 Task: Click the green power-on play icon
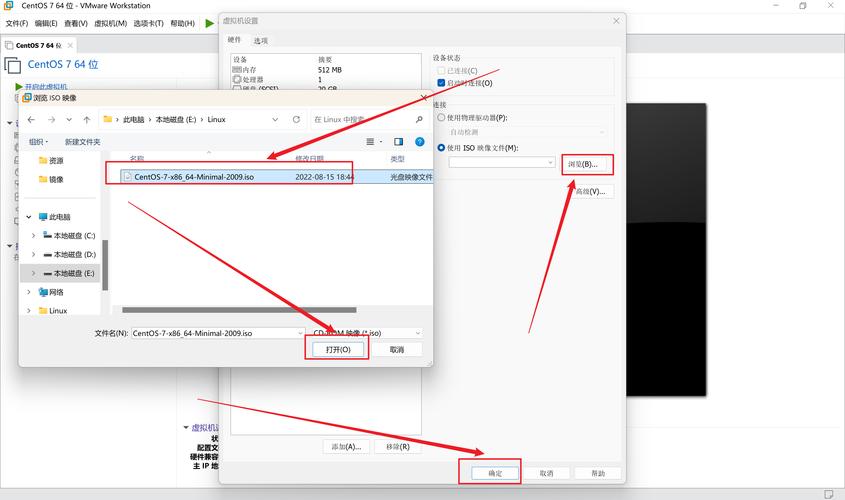[209, 23]
